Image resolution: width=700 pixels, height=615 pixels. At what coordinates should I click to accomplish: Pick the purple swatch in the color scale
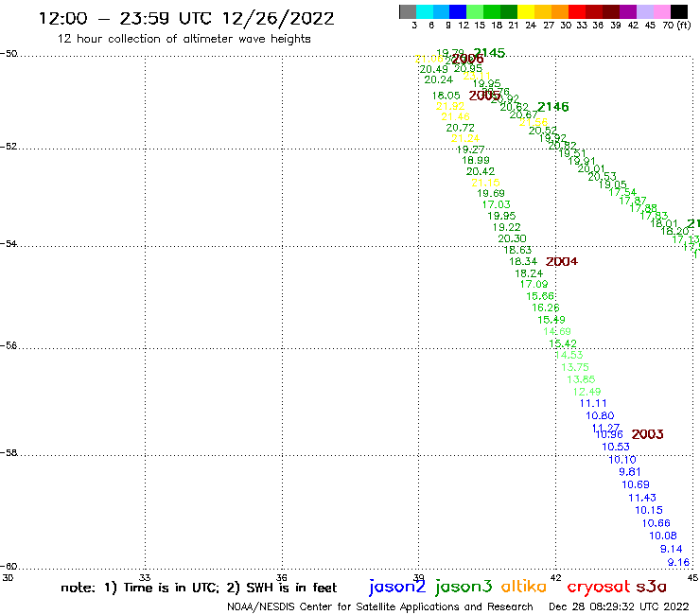point(628,11)
